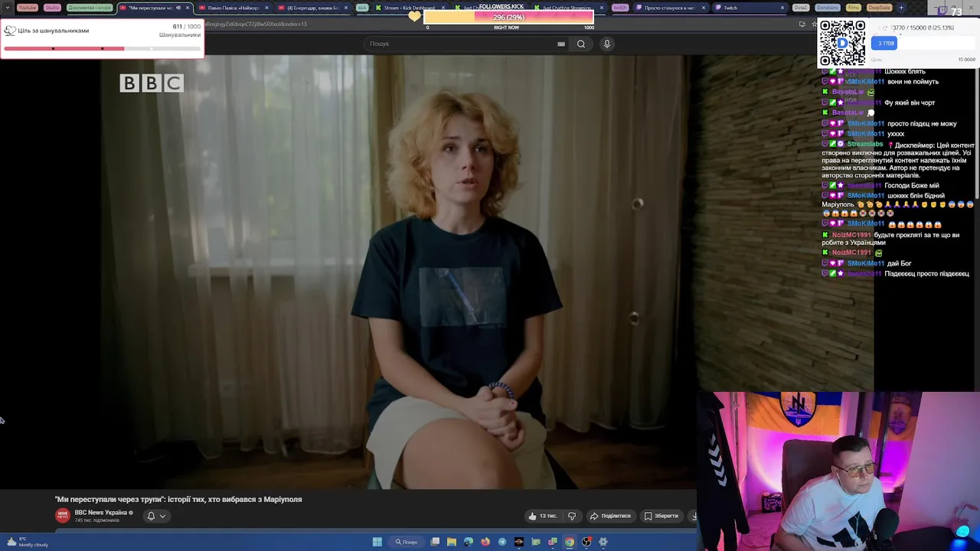Open the Films tab group
This screenshot has width=980, height=551.
pos(854,8)
